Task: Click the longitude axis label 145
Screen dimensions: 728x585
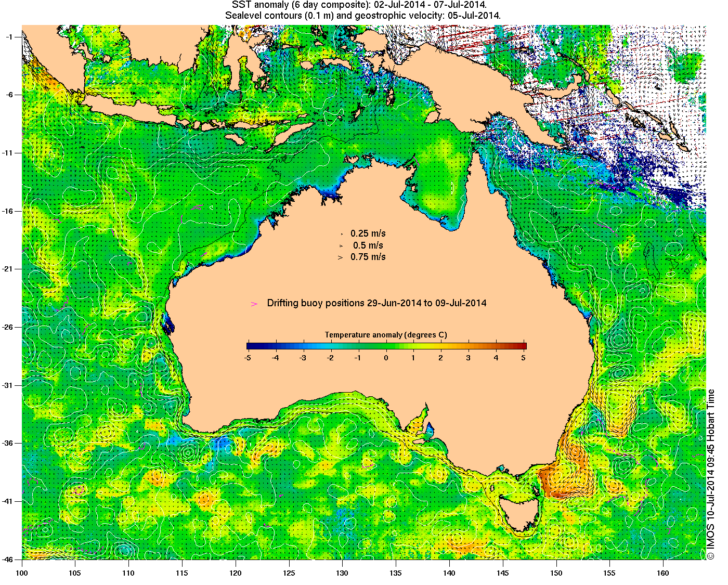Action: [x=503, y=573]
